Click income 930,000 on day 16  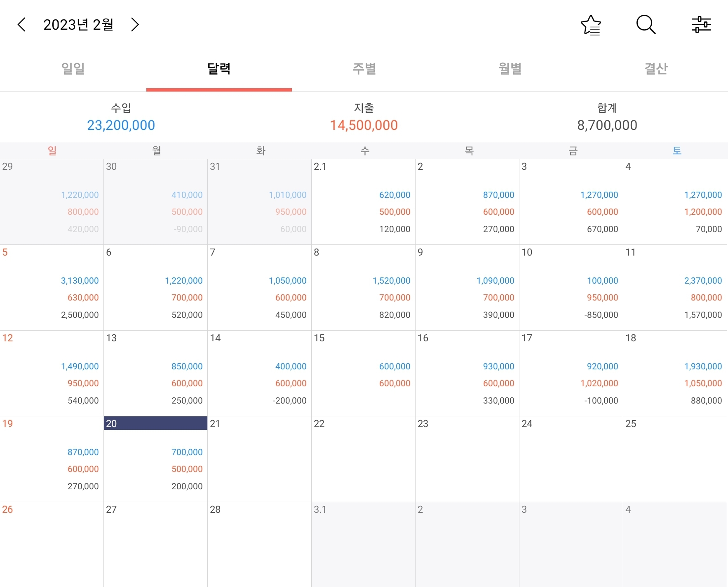pyautogui.click(x=498, y=366)
